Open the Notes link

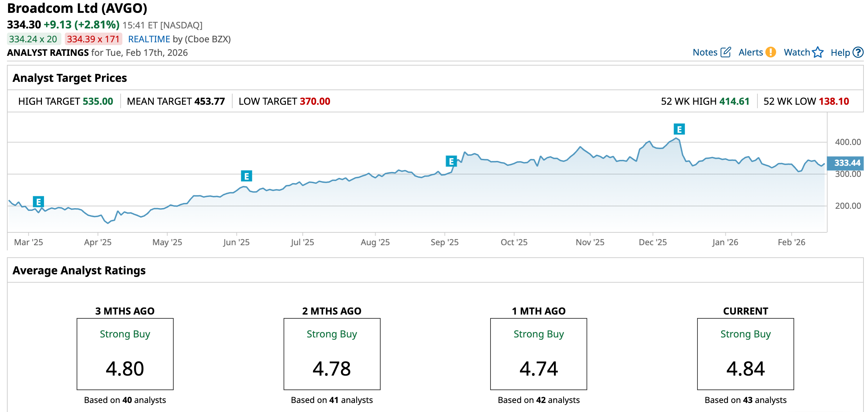click(x=705, y=52)
